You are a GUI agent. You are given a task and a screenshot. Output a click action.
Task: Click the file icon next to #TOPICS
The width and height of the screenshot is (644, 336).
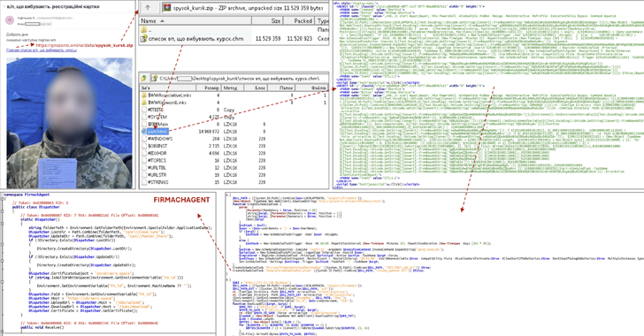tap(144, 160)
